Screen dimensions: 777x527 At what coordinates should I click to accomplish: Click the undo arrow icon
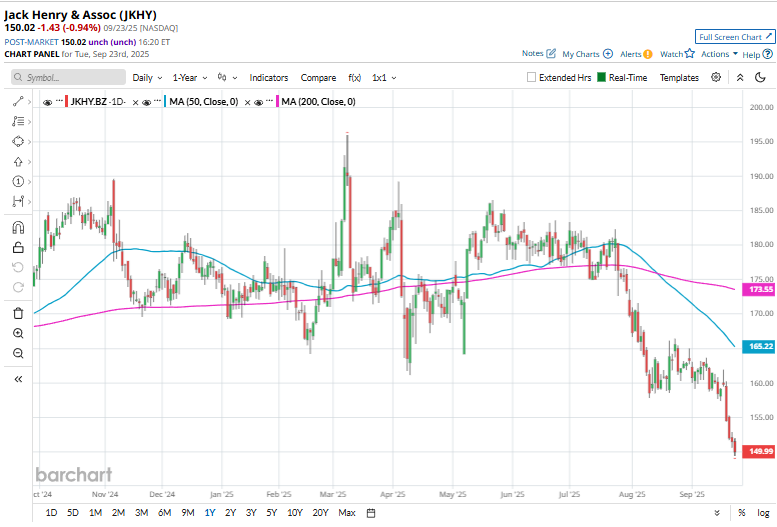pyautogui.click(x=18, y=267)
